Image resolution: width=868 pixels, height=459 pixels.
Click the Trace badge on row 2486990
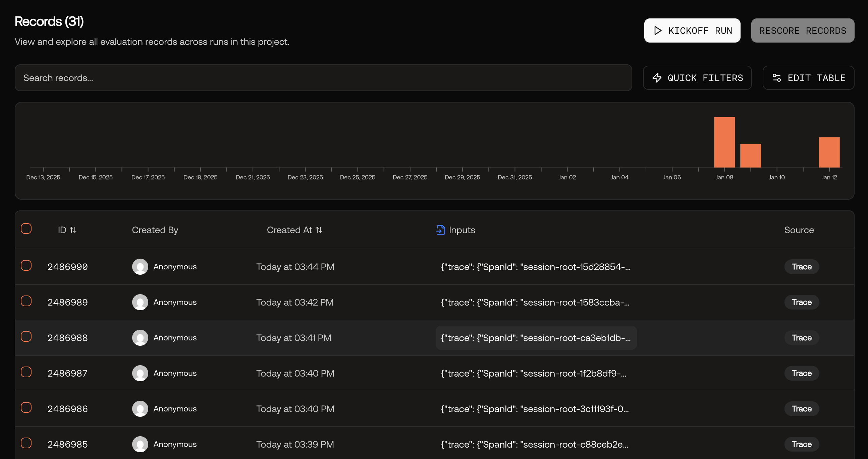coord(801,267)
